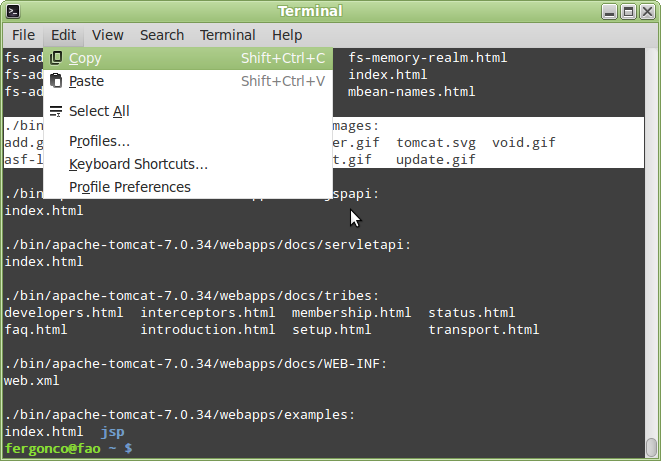Click index.html under examples directory

pyautogui.click(x=44, y=432)
